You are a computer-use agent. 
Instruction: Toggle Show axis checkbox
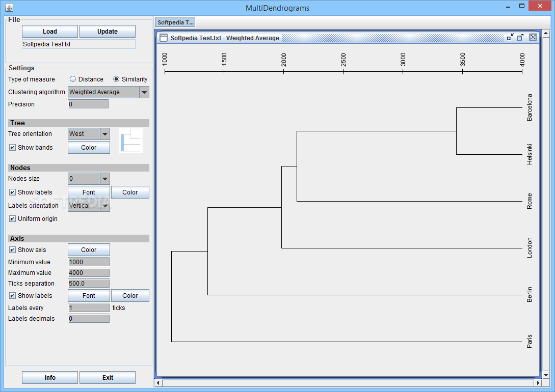point(12,250)
